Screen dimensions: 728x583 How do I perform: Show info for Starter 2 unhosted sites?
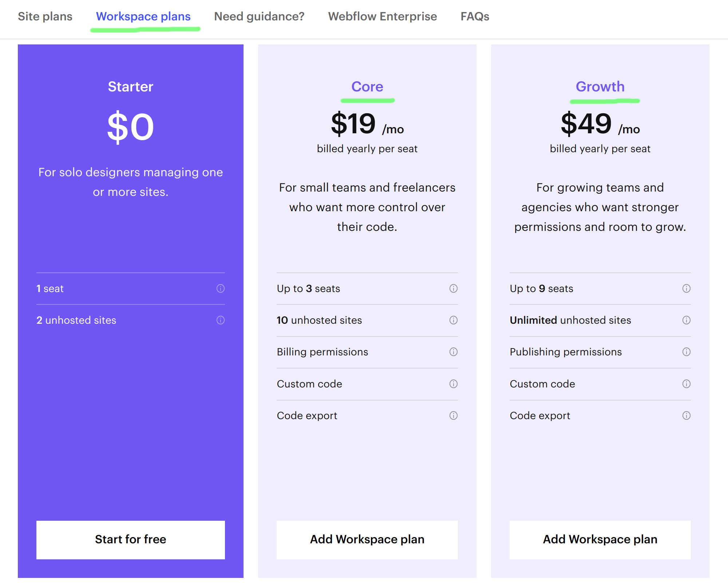221,320
